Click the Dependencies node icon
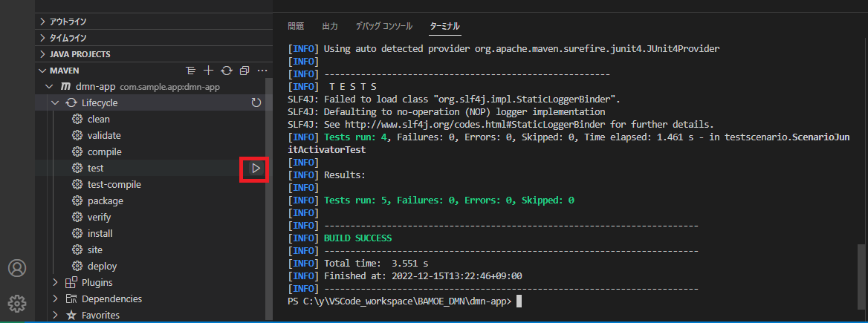This screenshot has width=868, height=323. coord(71,298)
